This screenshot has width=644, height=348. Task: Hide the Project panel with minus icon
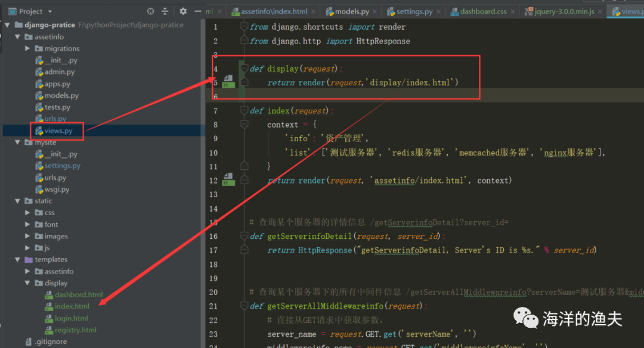pos(197,11)
